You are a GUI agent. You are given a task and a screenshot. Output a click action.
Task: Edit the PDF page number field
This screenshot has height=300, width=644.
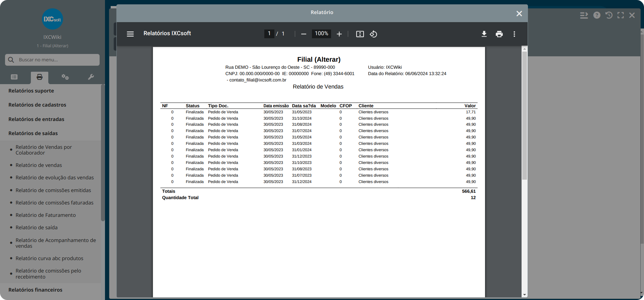coord(269,34)
